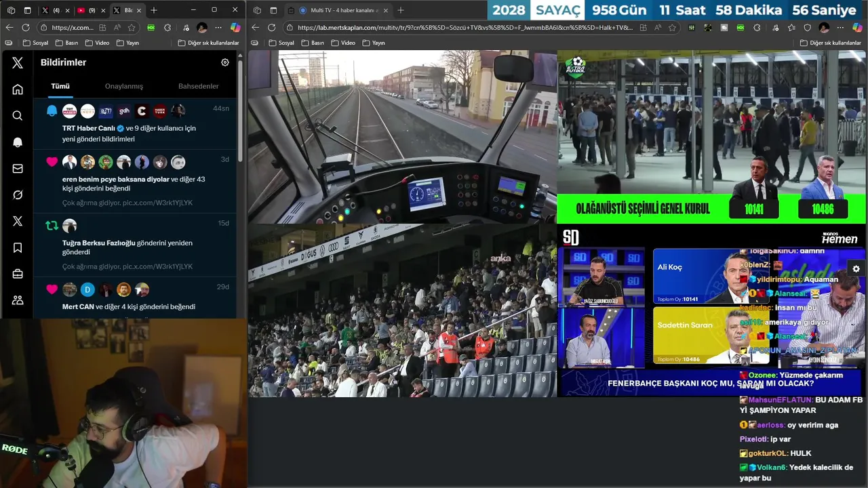Open workspaces icon in Multi TV browser
Image resolution: width=868 pixels, height=488 pixels.
257,10
